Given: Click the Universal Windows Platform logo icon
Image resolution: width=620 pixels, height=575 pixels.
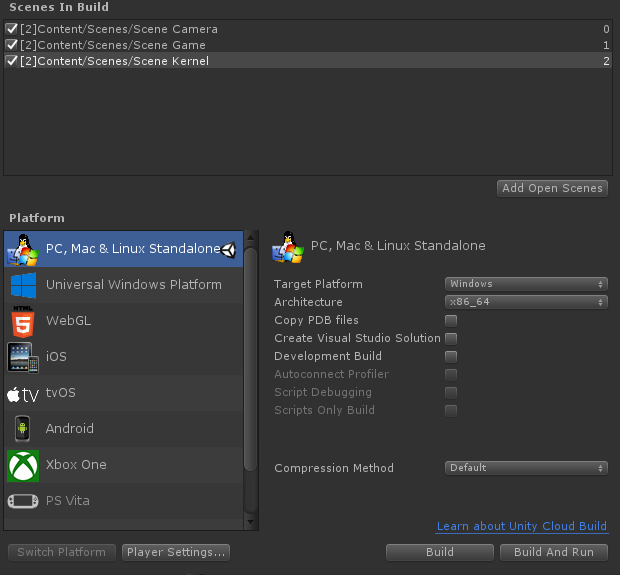Looking at the screenshot, I should 23,285.
